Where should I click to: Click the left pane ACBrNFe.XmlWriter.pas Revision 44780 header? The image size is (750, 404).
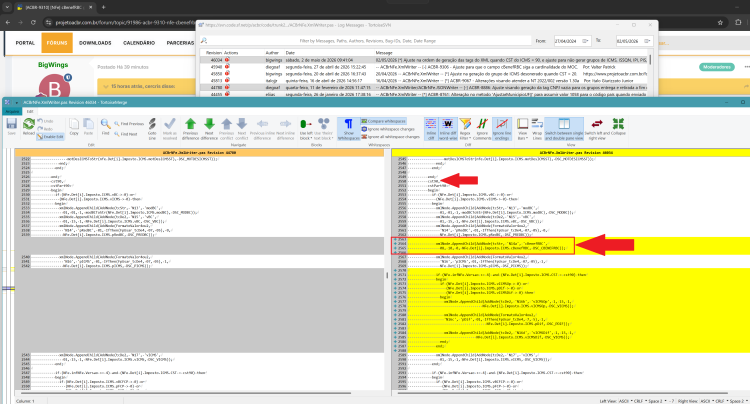coord(199,153)
